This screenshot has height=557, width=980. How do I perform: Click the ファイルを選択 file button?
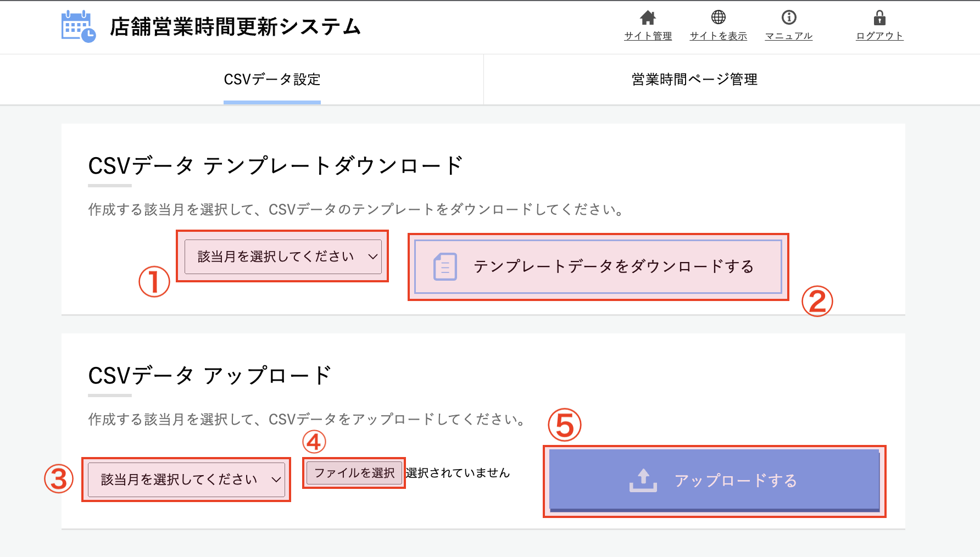[x=354, y=473]
